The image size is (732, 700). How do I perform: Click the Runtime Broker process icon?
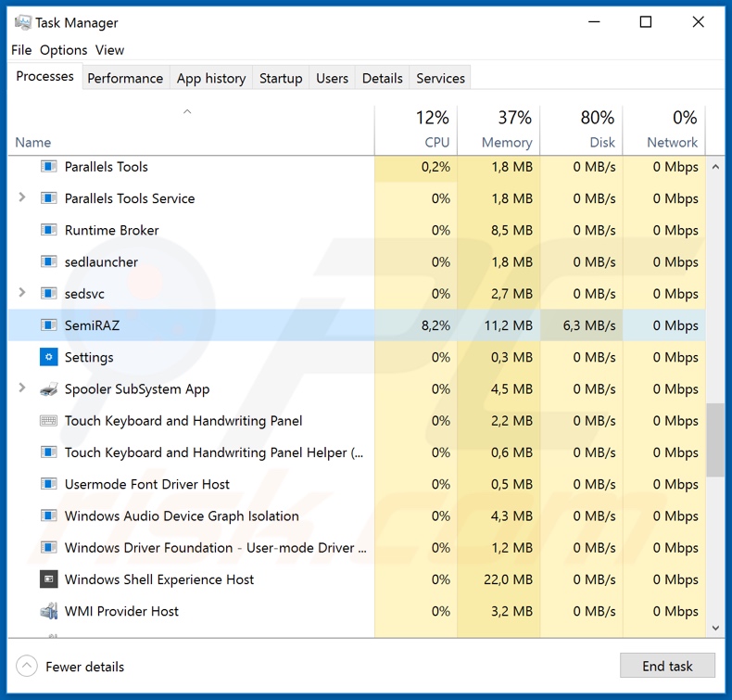coord(48,230)
